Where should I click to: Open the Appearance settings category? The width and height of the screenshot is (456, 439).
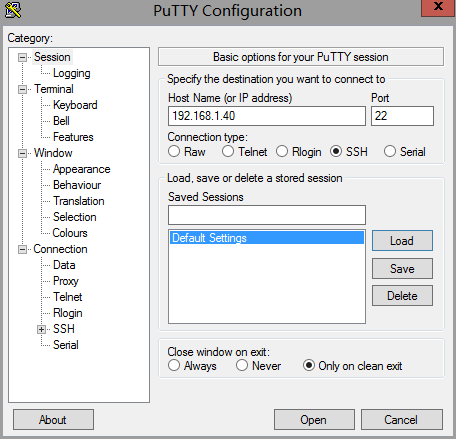tap(82, 169)
